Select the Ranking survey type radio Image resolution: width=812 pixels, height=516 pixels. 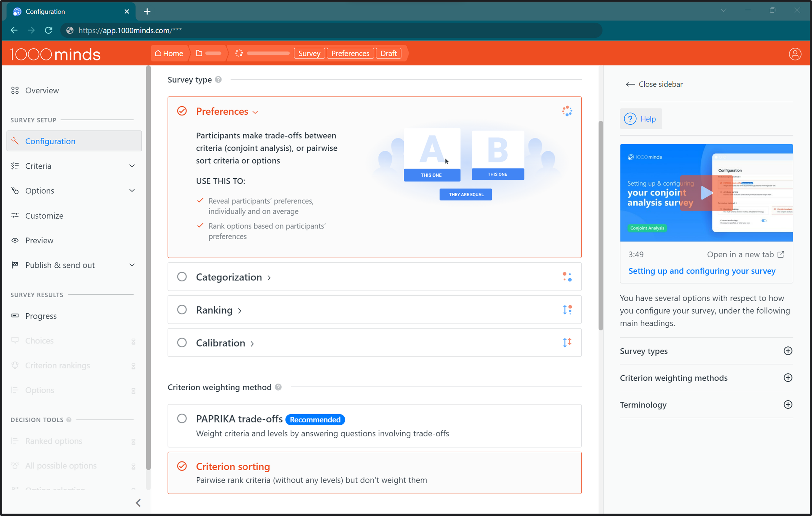(182, 310)
